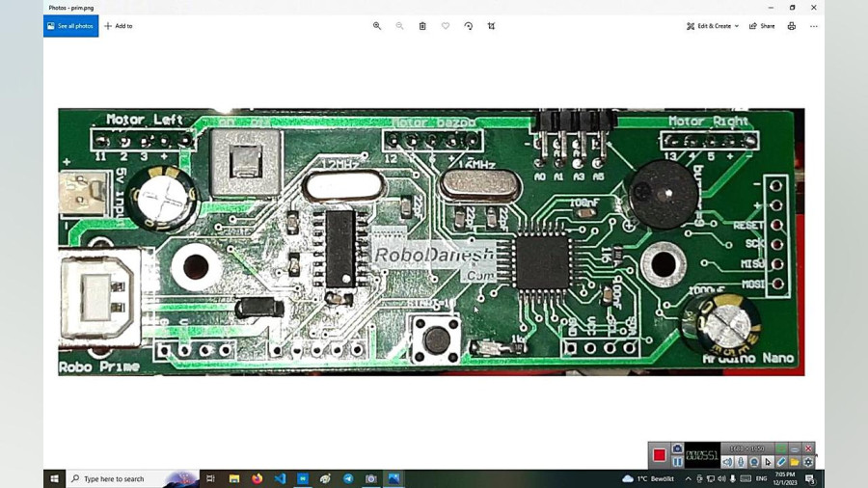Open the recordings folder from the recorder widget
This screenshot has height=488, width=868.
click(x=795, y=461)
